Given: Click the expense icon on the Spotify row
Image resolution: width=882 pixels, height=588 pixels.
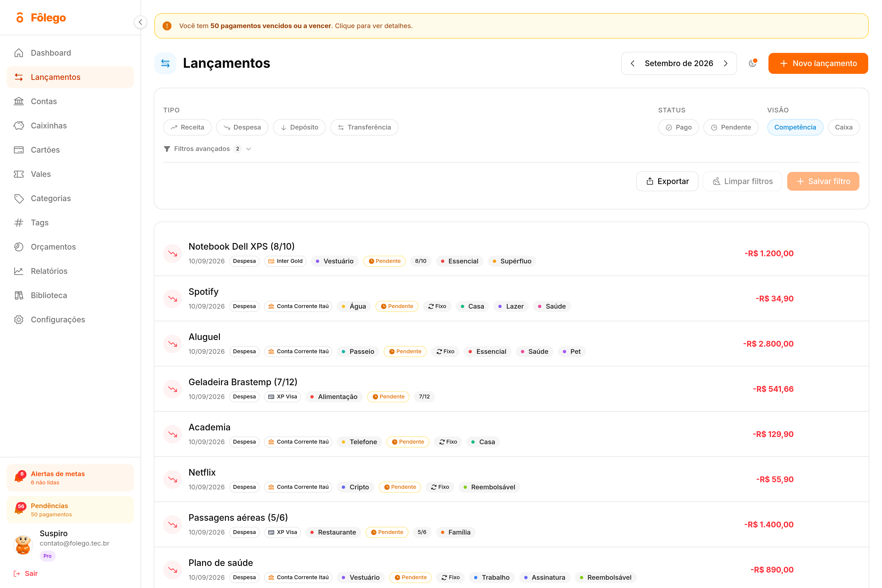Looking at the screenshot, I should 173,299.
